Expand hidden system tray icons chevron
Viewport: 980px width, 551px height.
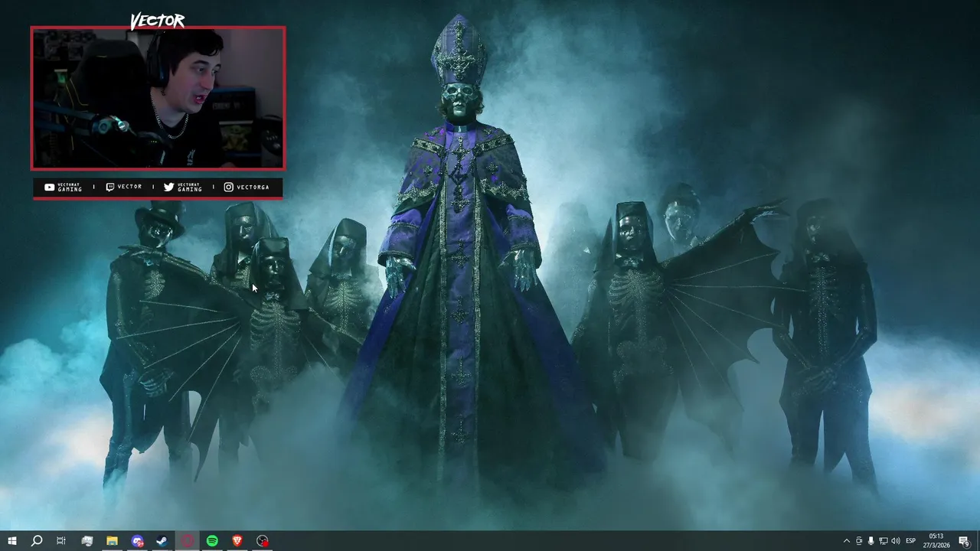846,541
